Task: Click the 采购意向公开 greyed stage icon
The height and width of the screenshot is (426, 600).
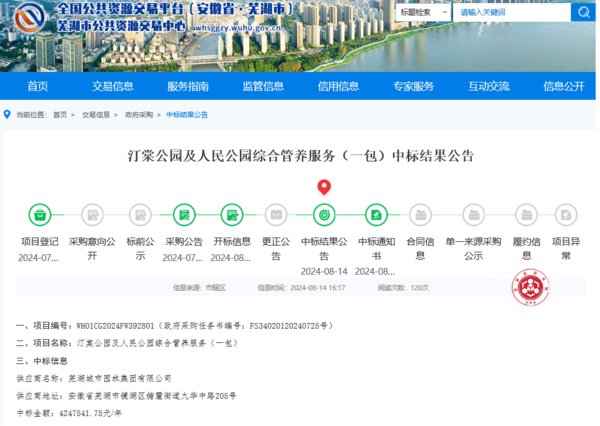Action: click(x=92, y=214)
